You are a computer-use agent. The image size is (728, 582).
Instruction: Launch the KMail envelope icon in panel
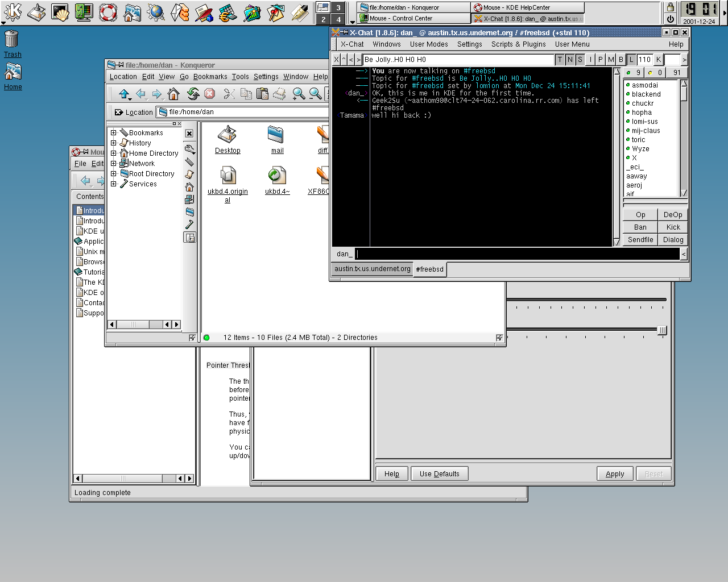(180, 12)
